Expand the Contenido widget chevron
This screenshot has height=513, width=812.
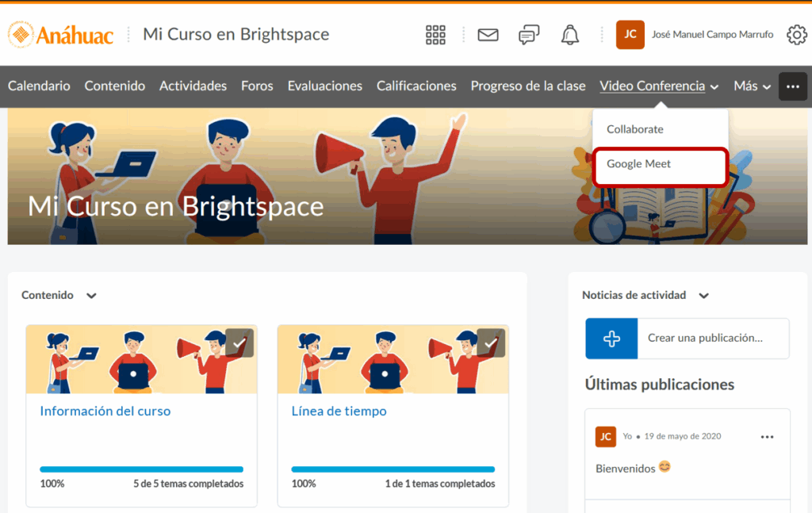coord(91,296)
